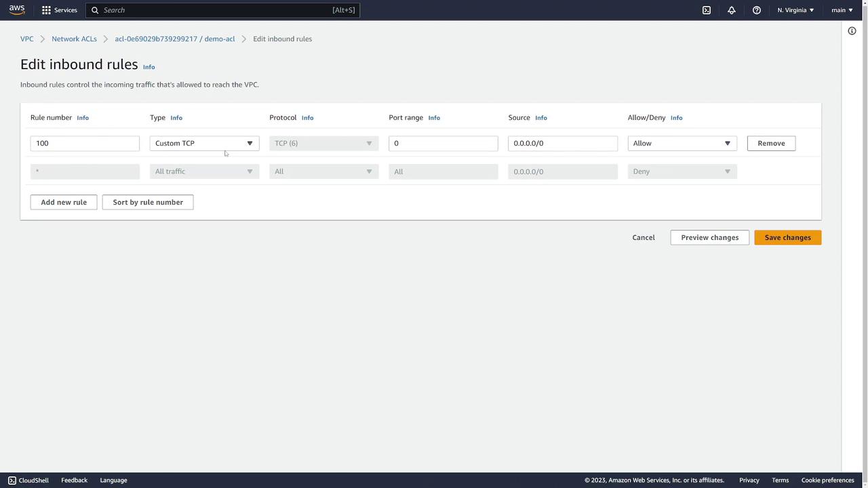Click the CloudShell icon in the footer
Screen dimensions: 868x488
12,480
